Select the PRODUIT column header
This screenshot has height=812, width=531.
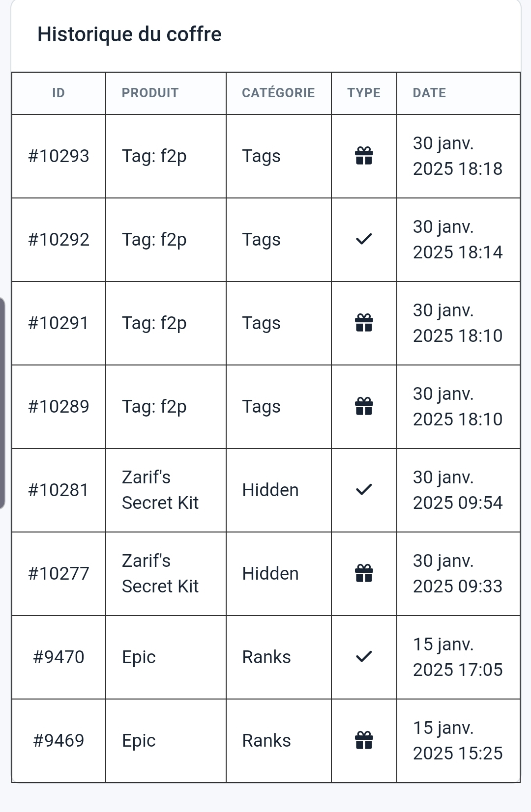pyautogui.click(x=150, y=93)
